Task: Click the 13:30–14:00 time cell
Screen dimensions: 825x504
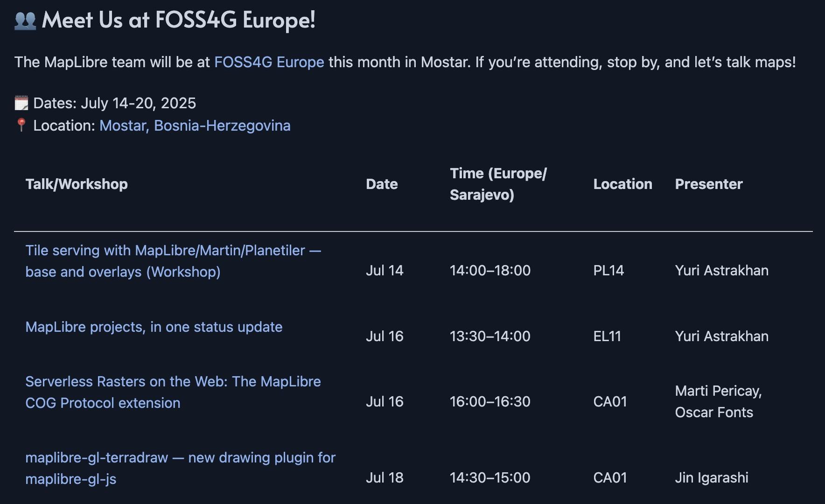Action: coord(490,336)
